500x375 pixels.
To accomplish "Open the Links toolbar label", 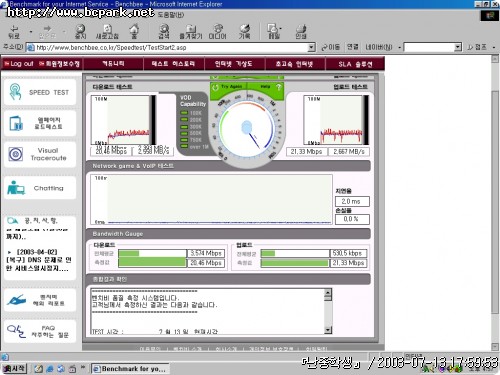I will [x=352, y=47].
